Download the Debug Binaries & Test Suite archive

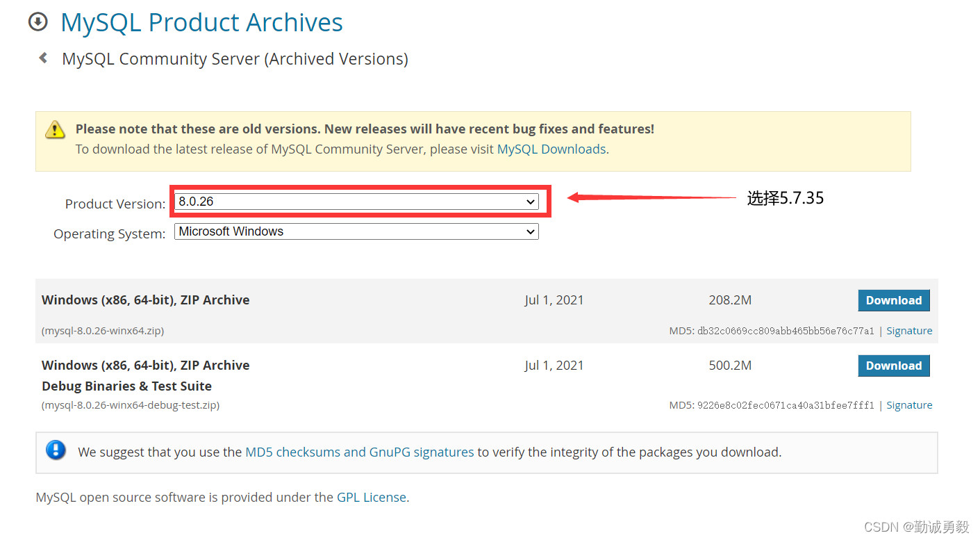[x=894, y=366]
